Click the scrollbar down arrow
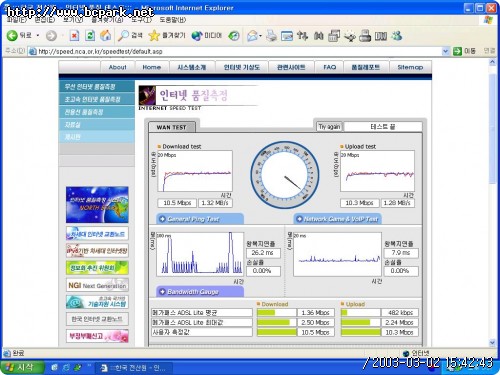500x375 pixels. click(493, 342)
